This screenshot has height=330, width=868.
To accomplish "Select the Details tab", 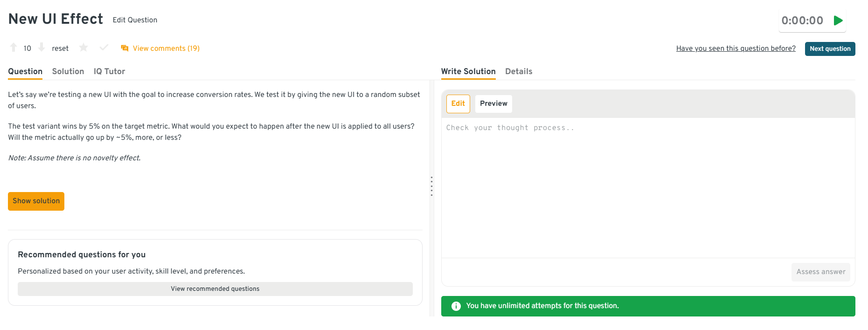I will point(519,71).
